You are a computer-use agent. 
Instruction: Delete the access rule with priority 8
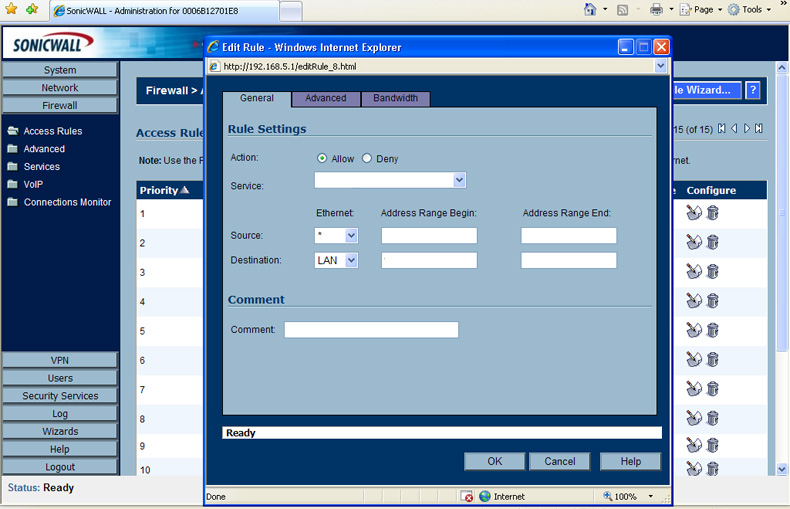(712, 418)
